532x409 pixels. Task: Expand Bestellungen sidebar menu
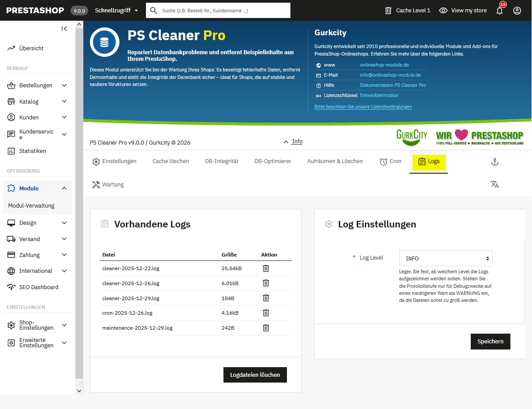[64, 86]
